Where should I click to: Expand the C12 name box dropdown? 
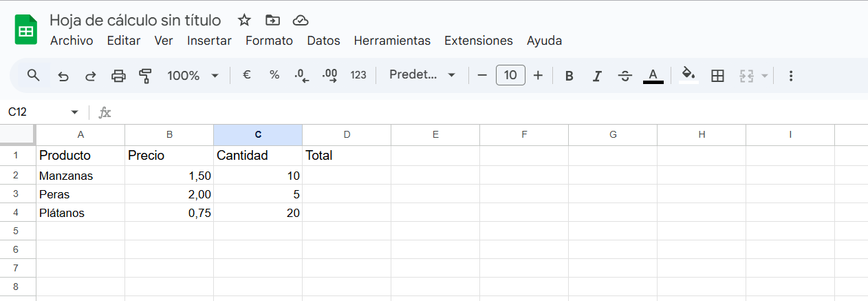pyautogui.click(x=74, y=112)
